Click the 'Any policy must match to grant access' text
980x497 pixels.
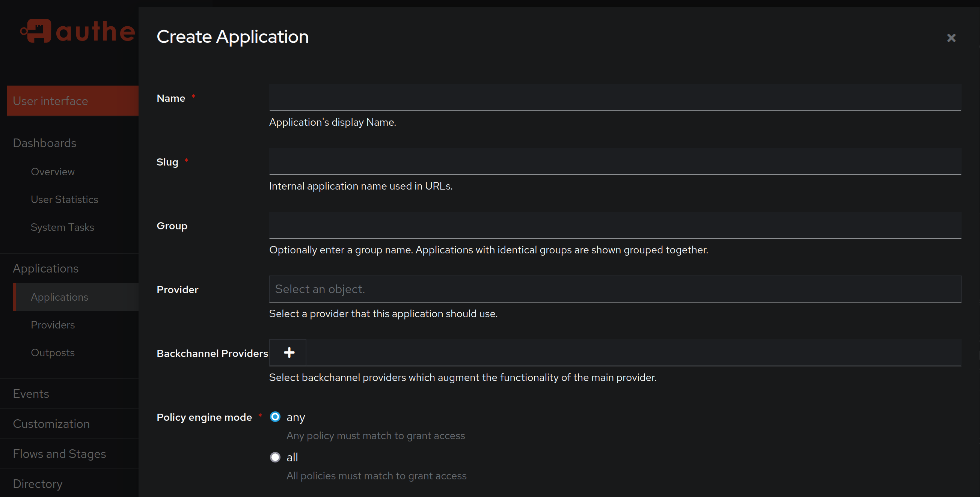pos(375,436)
